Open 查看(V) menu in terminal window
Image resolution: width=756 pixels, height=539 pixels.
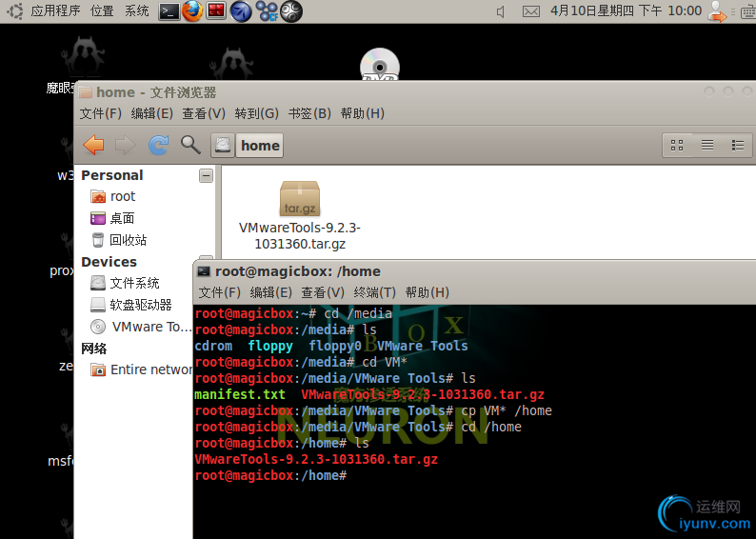323,292
